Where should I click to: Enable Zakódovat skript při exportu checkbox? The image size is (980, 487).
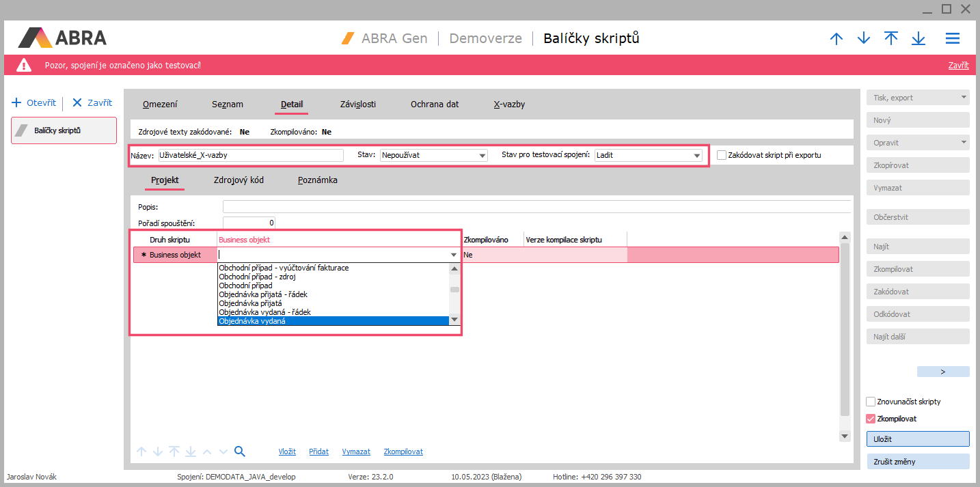point(722,155)
